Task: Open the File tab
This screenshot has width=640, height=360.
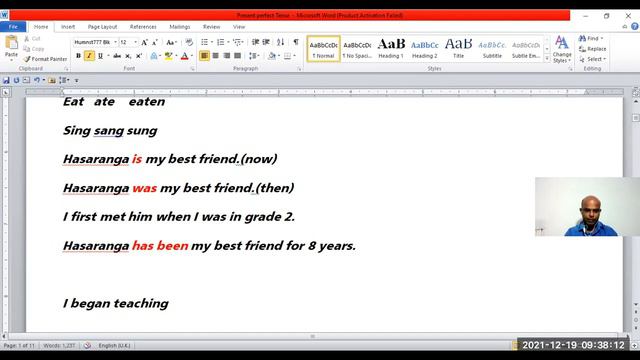Action: (x=13, y=27)
